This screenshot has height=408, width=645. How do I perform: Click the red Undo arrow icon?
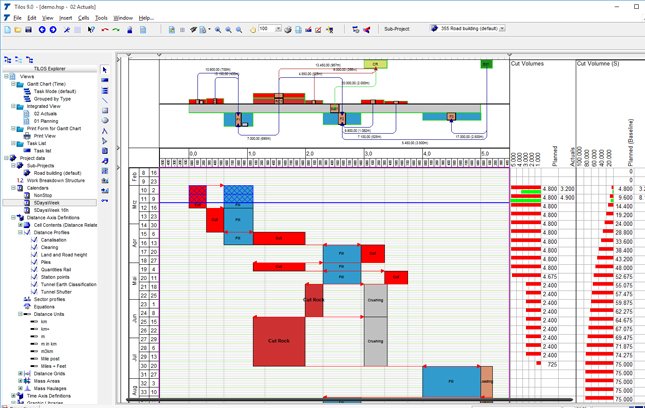105,30
